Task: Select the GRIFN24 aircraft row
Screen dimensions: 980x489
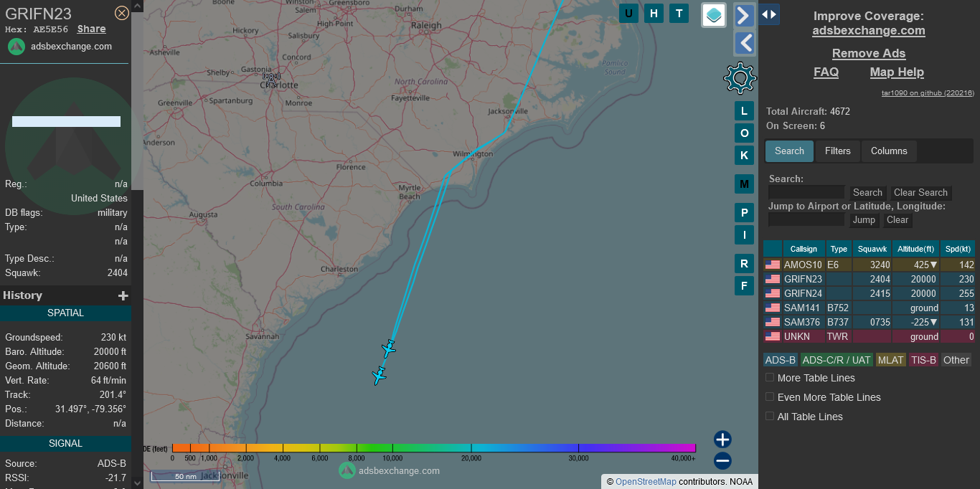Action: tap(869, 293)
